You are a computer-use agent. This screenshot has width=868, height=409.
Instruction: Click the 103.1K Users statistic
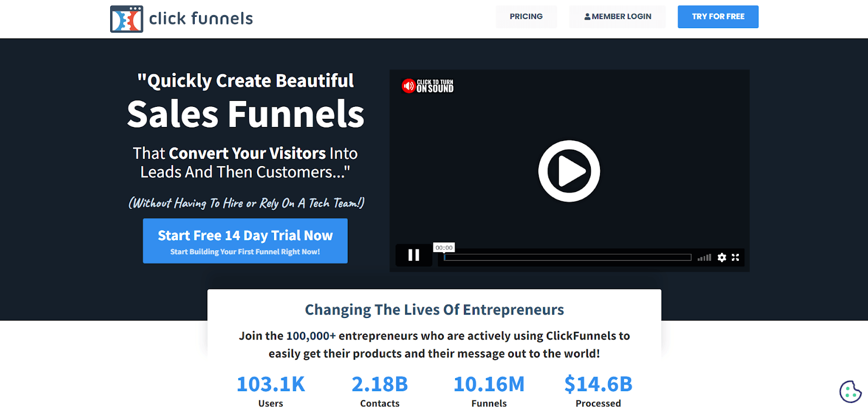pyautogui.click(x=271, y=391)
